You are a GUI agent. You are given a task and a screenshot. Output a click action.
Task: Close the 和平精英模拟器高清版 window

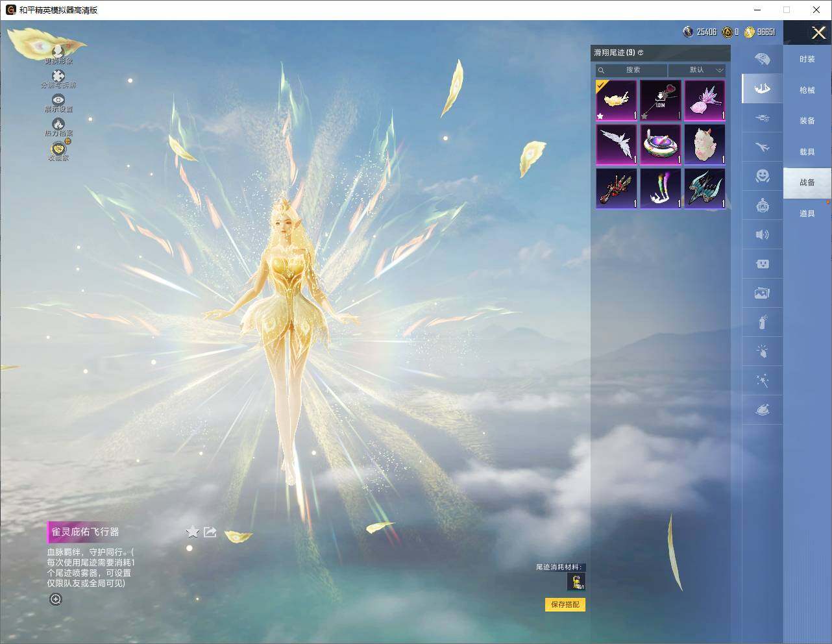[x=816, y=10]
